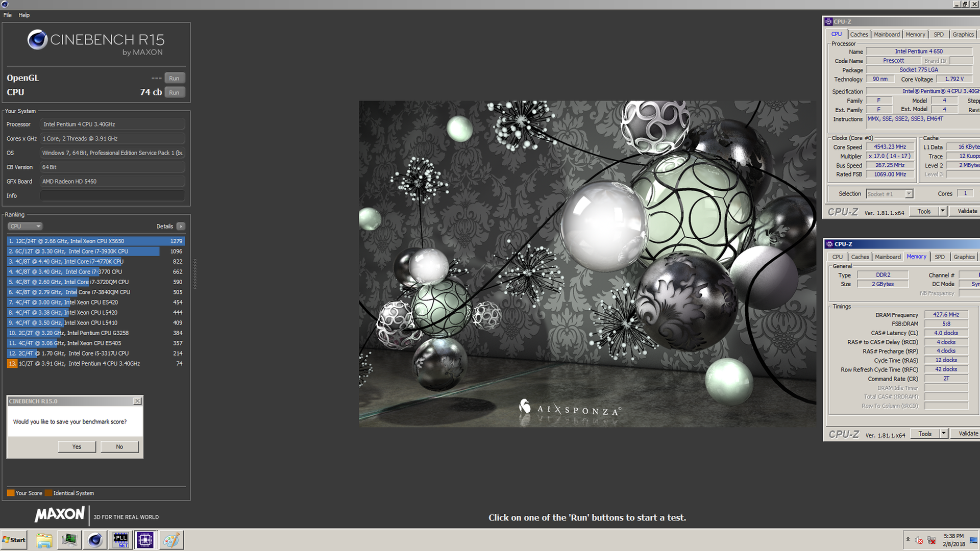This screenshot has width=980, height=551.
Task: Switch to Caches tab in lower CPU-Z
Action: pos(860,257)
